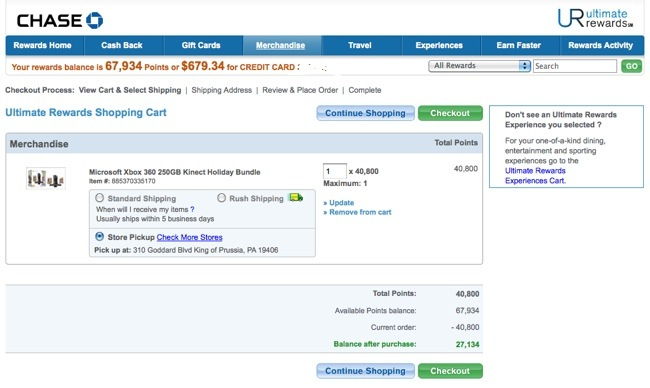The image size is (650, 388).
Task: Select Rush Shipping option
Action: click(221, 198)
